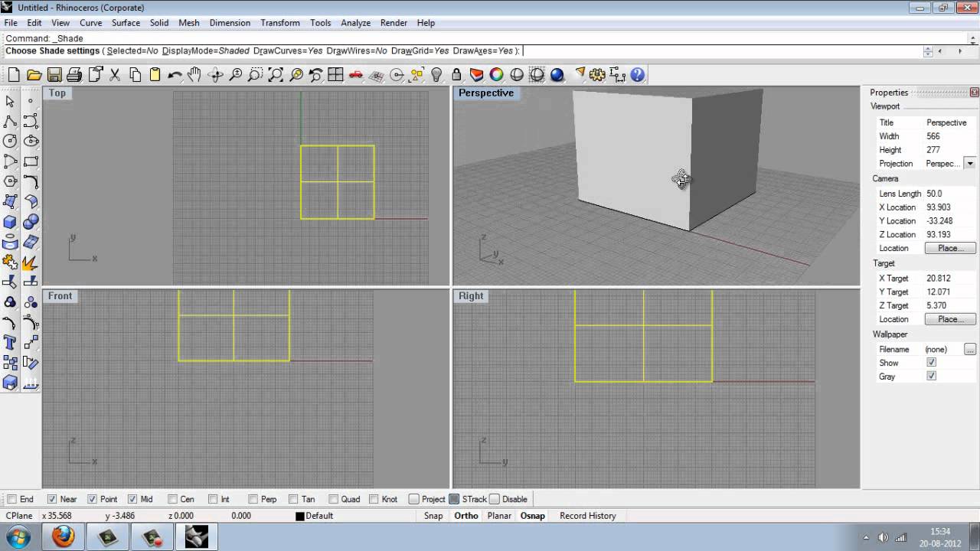Open the Curve menu
980x551 pixels.
[90, 23]
